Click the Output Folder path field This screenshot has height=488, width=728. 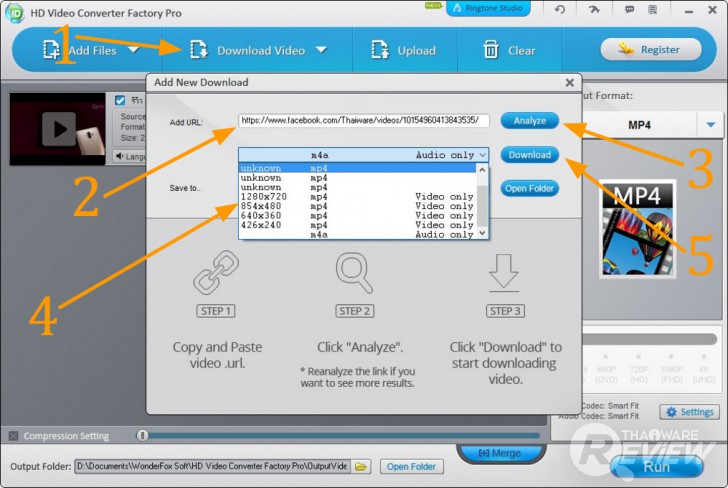[x=213, y=466]
